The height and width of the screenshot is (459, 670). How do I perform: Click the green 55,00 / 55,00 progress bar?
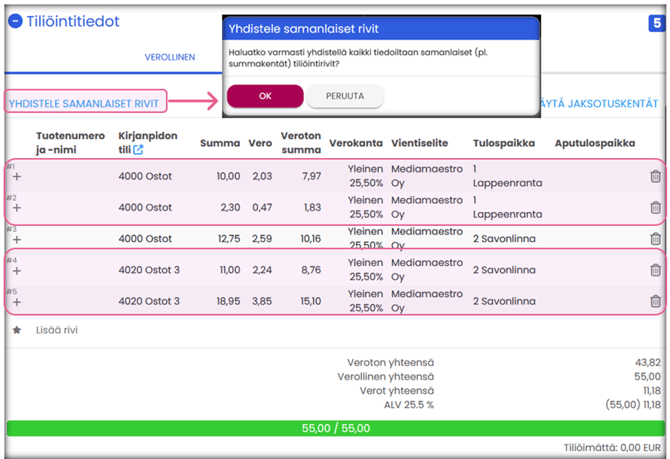pyautogui.click(x=335, y=428)
